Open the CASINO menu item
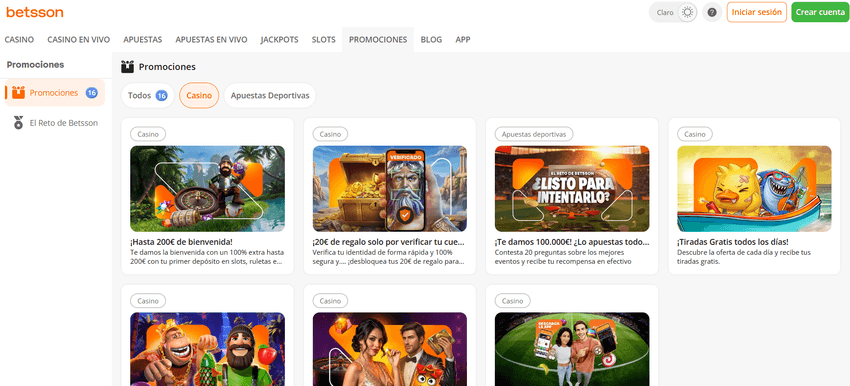Screen dimensions: 850x386 point(19,40)
